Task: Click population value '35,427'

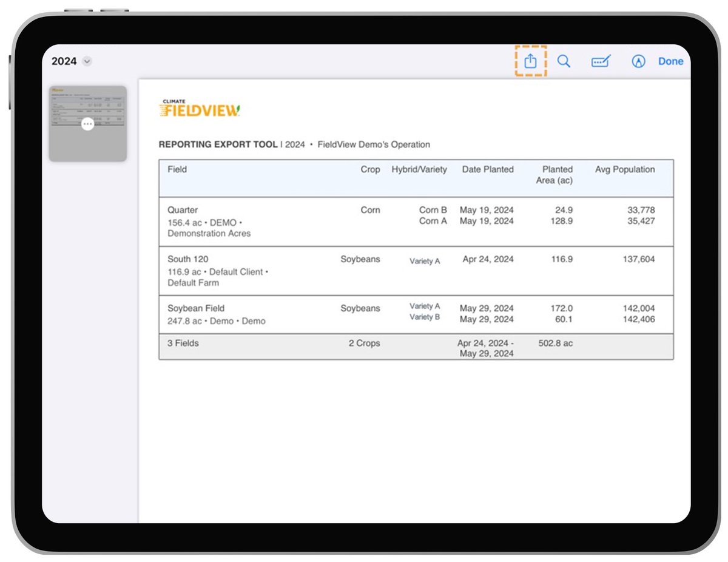Action: pos(641,221)
